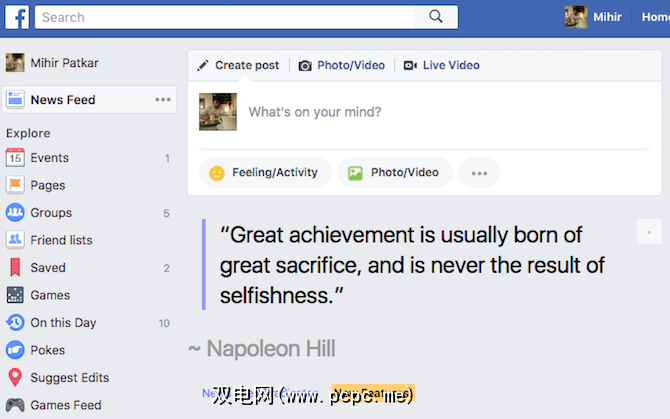The image size is (670, 419).
Task: Click the Create post pencil icon
Action: coord(203,65)
